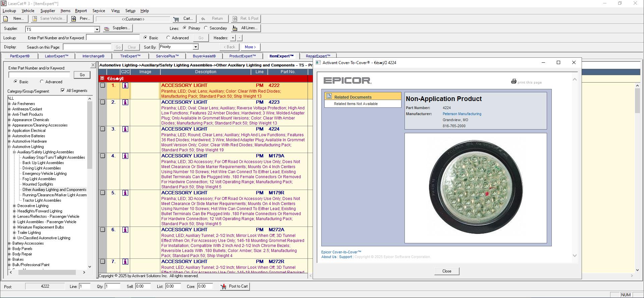Click the Search on this Page field
Image resolution: width=644 pixels, height=298 pixels.
[x=87, y=47]
